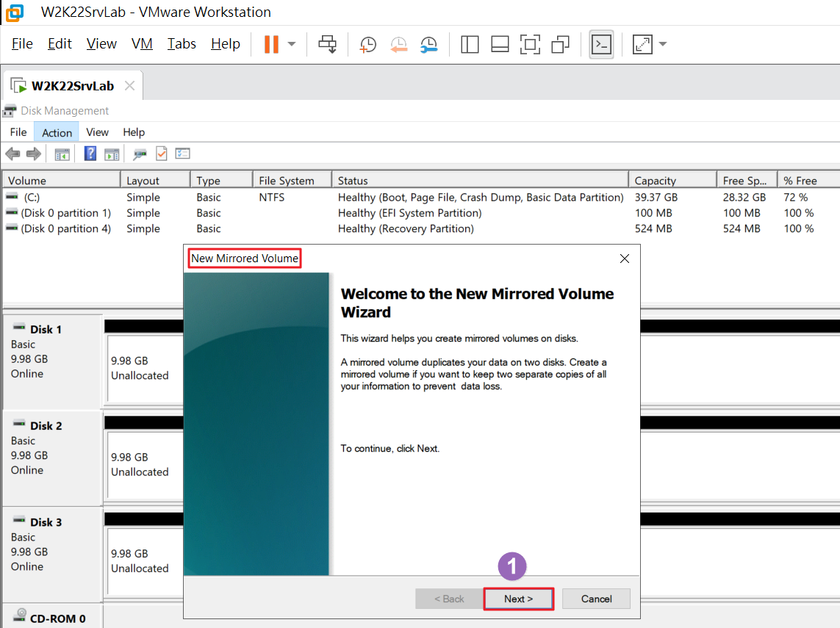840x628 pixels.
Task: Click the properties checkmark toolbar icon
Action: point(161,154)
